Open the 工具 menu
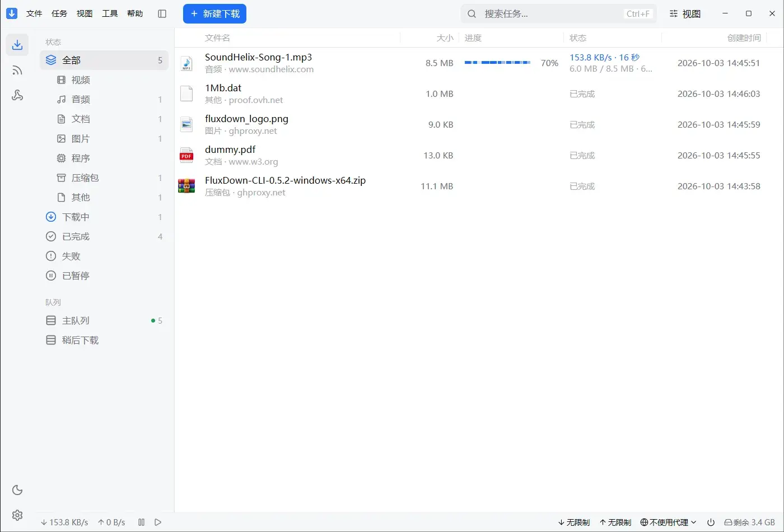The height and width of the screenshot is (532, 784). (x=110, y=13)
